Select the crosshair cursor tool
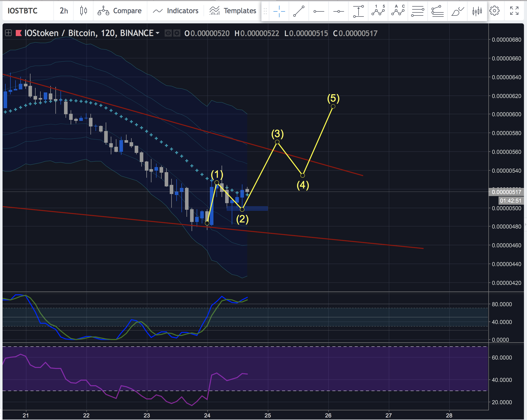 279,11
